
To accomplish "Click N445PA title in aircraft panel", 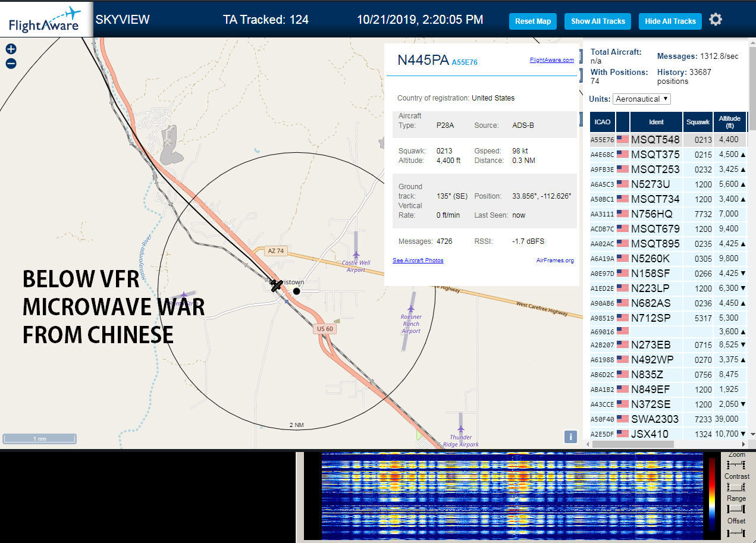I will (423, 60).
